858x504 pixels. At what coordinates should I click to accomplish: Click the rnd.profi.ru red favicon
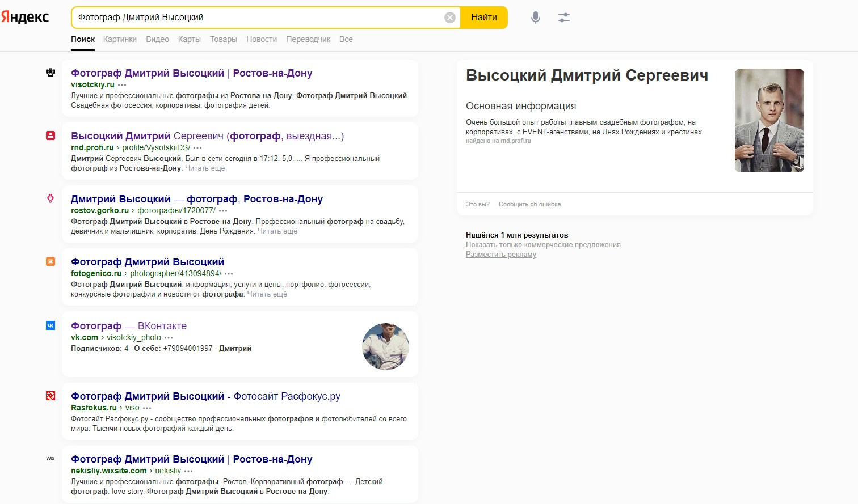pyautogui.click(x=51, y=135)
